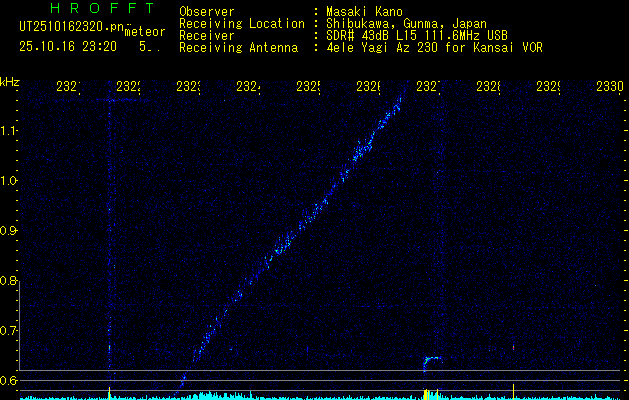Select antenna text 4ele Yagi Az 230 for Kansai VOR

point(434,48)
